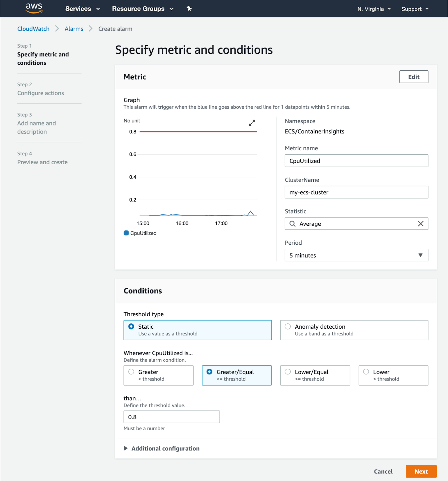The image size is (448, 481).
Task: Select the Static threshold type radio button
Action: pos(131,327)
